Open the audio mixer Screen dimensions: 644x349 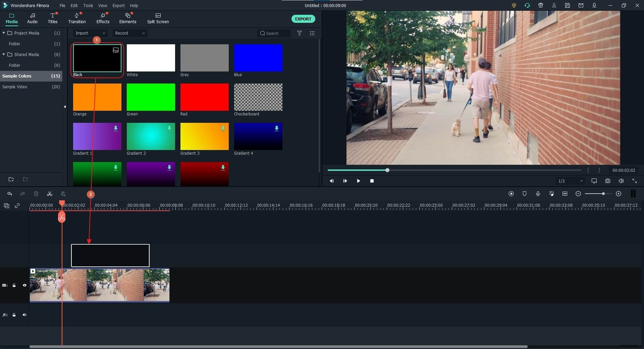[551, 194]
